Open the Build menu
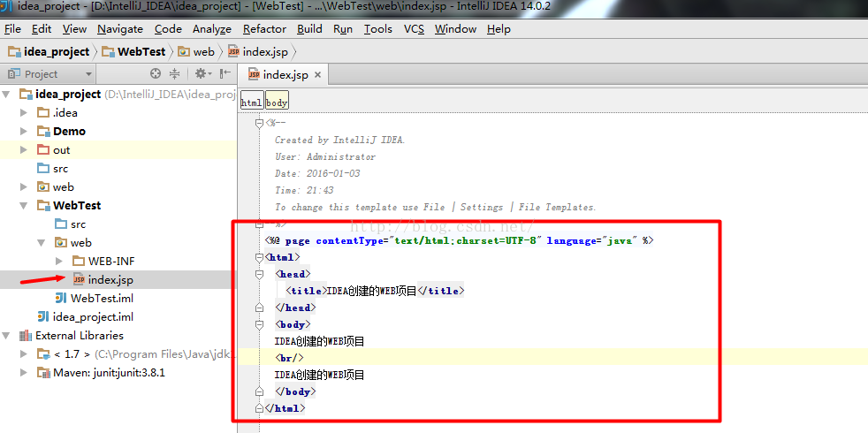Image resolution: width=868 pixels, height=433 pixels. [309, 29]
